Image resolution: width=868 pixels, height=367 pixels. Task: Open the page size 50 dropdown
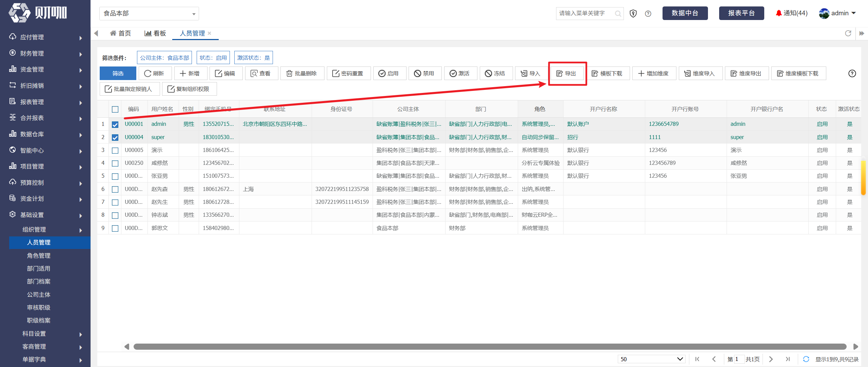(x=651, y=359)
